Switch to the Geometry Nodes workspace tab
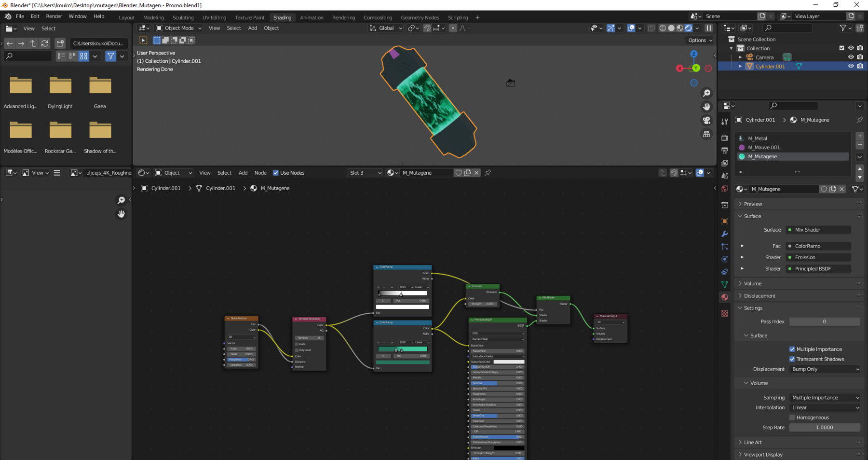 pyautogui.click(x=420, y=17)
